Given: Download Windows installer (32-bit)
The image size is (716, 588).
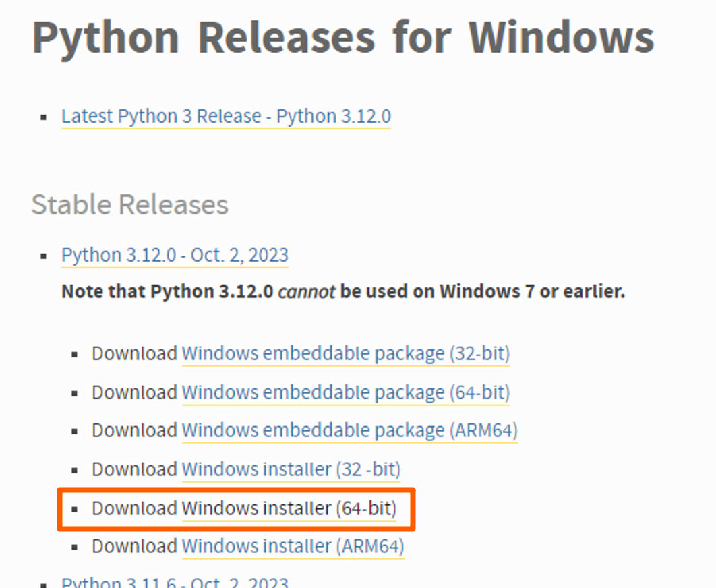Looking at the screenshot, I should pyautogui.click(x=291, y=469).
